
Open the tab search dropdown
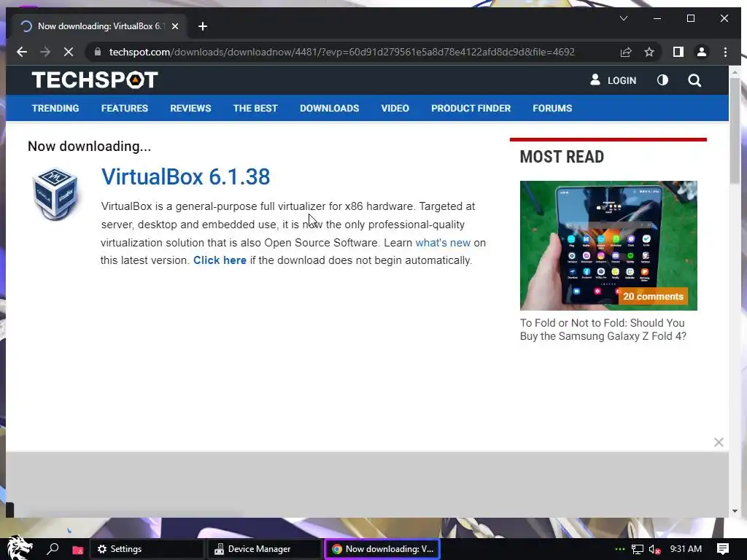623,18
